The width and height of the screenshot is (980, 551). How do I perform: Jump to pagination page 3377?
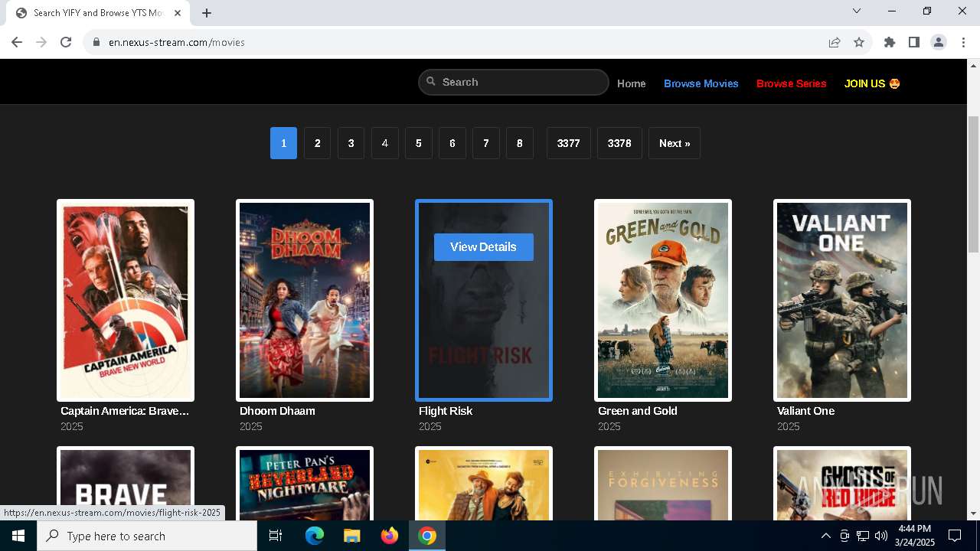[x=569, y=143]
